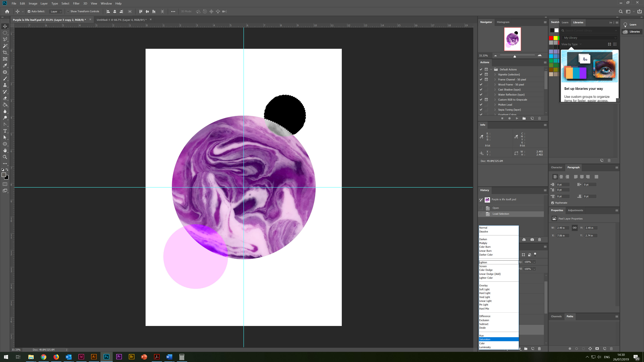This screenshot has width=644, height=362.
Task: Click the Home icon in options bar
Action: click(x=7, y=12)
